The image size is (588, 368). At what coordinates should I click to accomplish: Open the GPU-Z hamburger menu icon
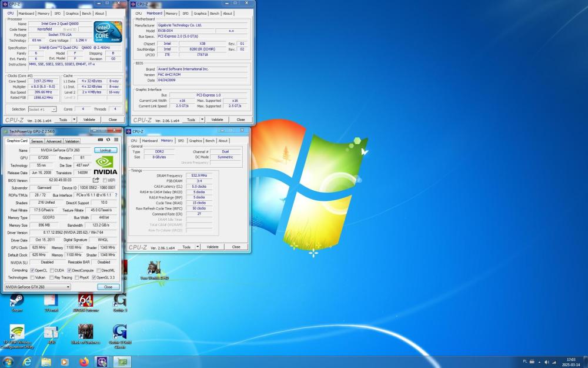pos(116,140)
